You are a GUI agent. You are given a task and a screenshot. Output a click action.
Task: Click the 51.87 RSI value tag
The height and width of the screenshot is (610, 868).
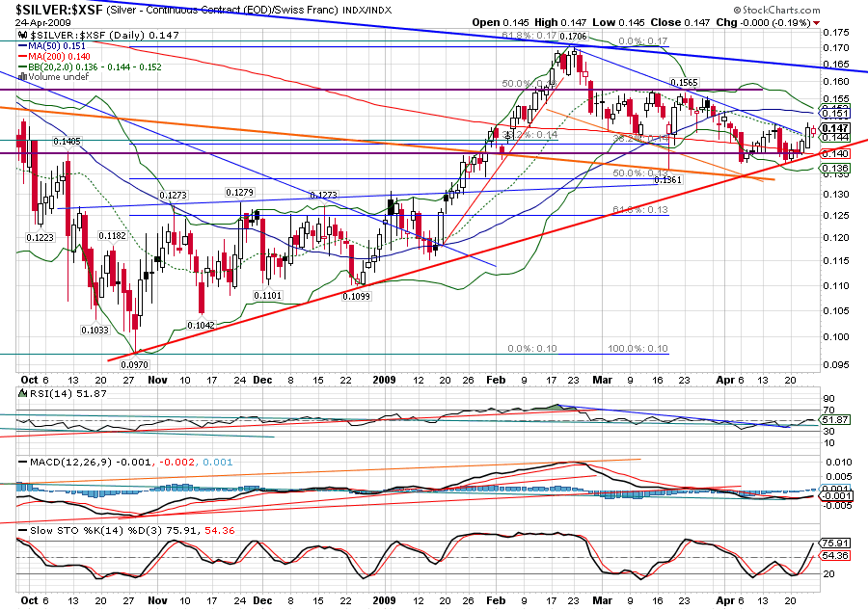(x=835, y=422)
